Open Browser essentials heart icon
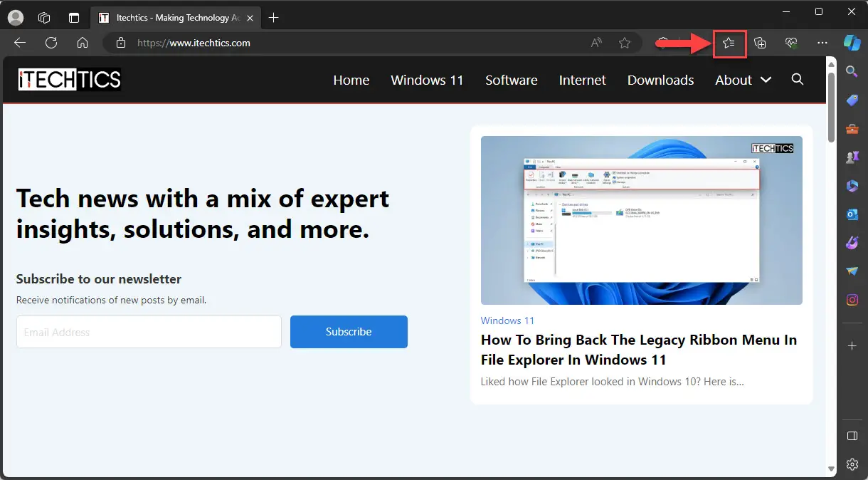Image resolution: width=868 pixels, height=480 pixels. point(791,43)
